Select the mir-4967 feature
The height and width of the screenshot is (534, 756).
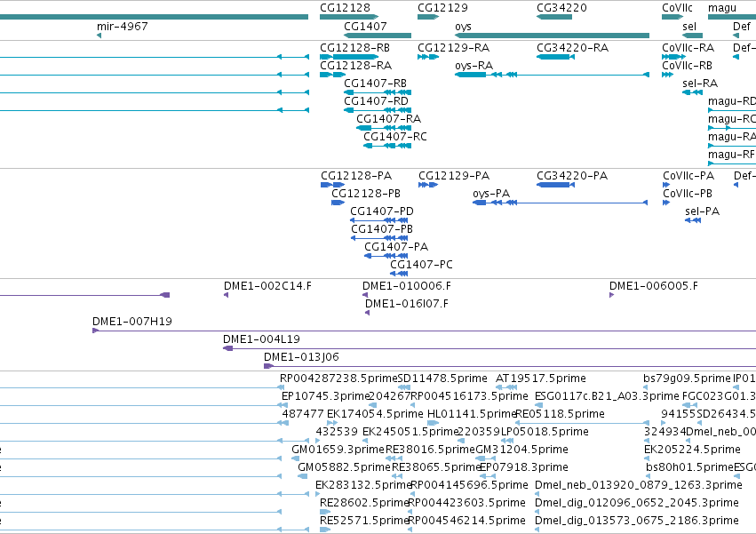pyautogui.click(x=99, y=36)
